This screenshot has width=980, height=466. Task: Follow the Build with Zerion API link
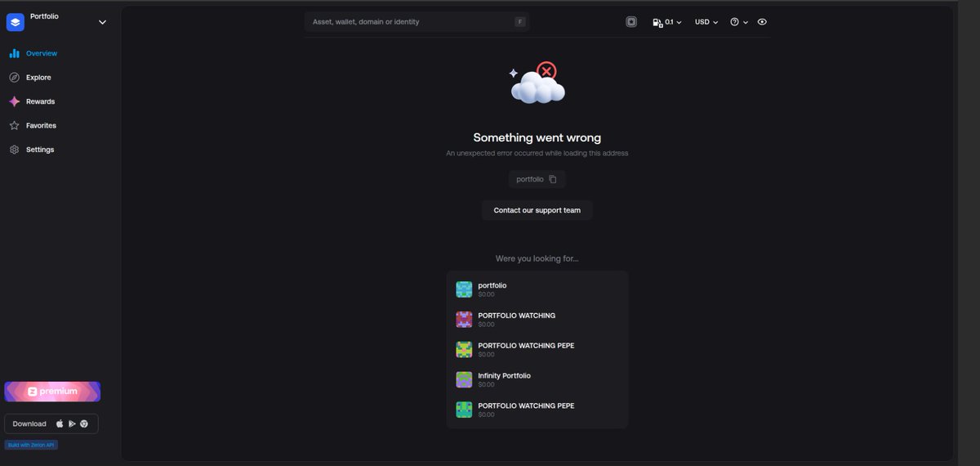click(x=32, y=445)
